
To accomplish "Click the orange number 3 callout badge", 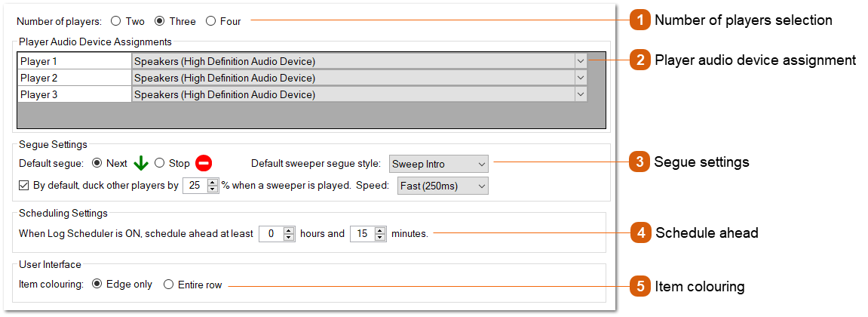I will (639, 162).
